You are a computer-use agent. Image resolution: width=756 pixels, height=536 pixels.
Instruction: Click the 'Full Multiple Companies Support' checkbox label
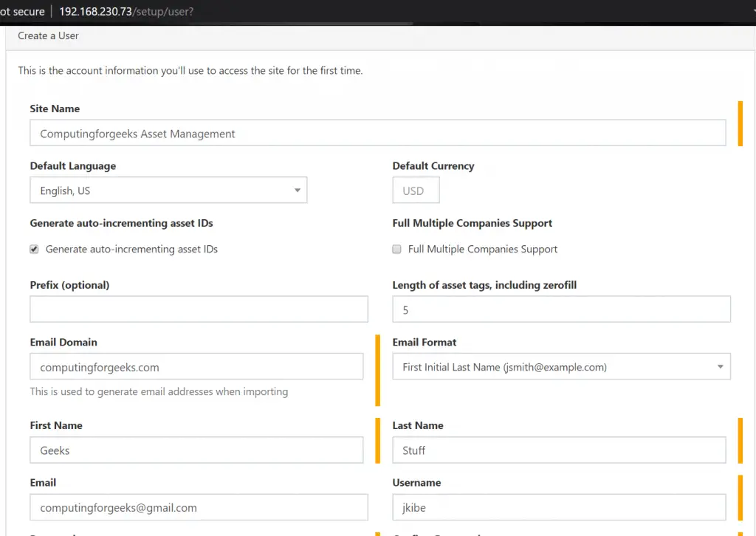click(483, 250)
